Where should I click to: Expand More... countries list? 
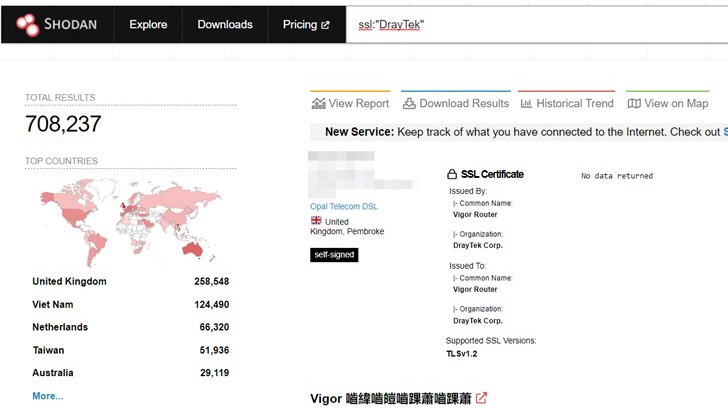[x=48, y=396]
